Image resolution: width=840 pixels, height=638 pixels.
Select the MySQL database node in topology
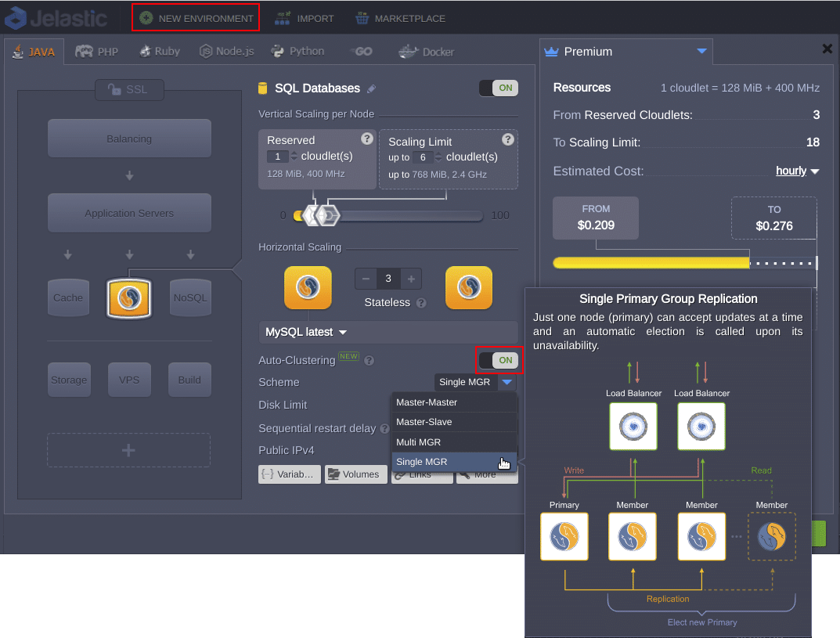coord(129,298)
